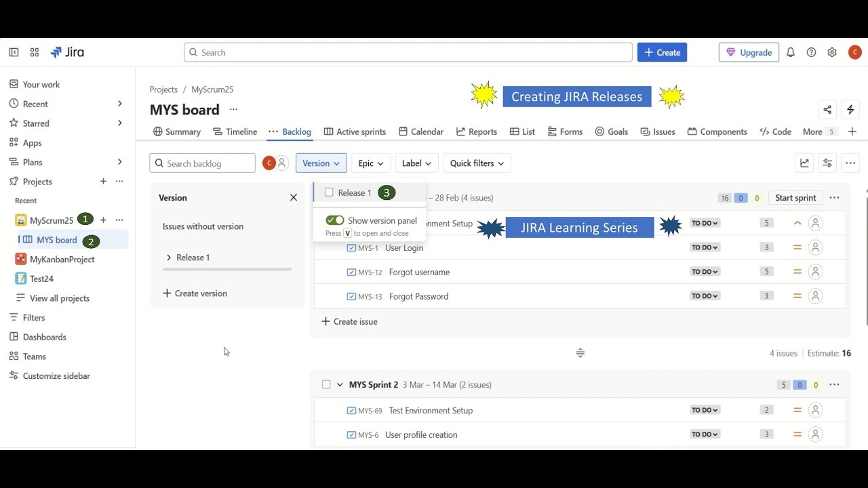Open the app switcher grid icon
This screenshot has height=488, width=868.
[x=35, y=52]
